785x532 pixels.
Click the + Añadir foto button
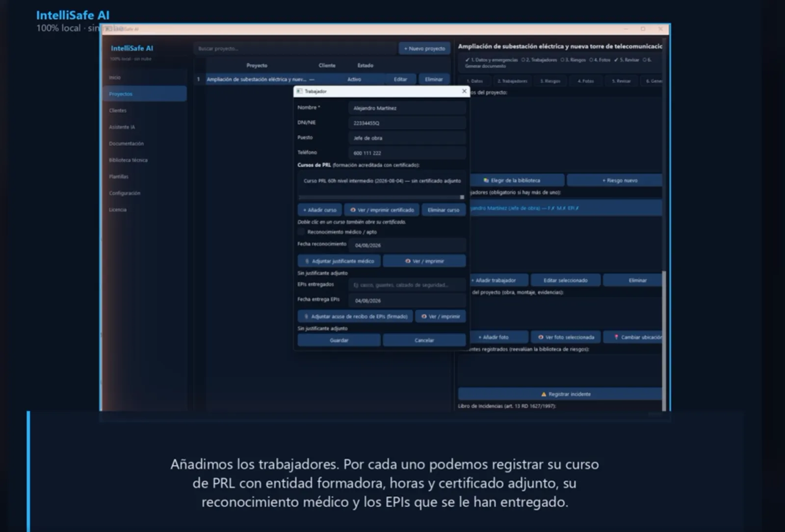(x=499, y=337)
